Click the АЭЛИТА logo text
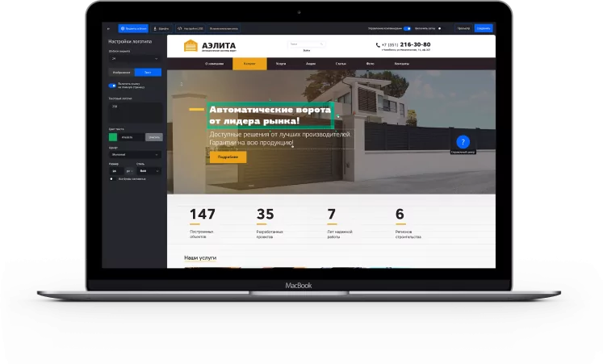The image size is (603, 364). [219, 45]
